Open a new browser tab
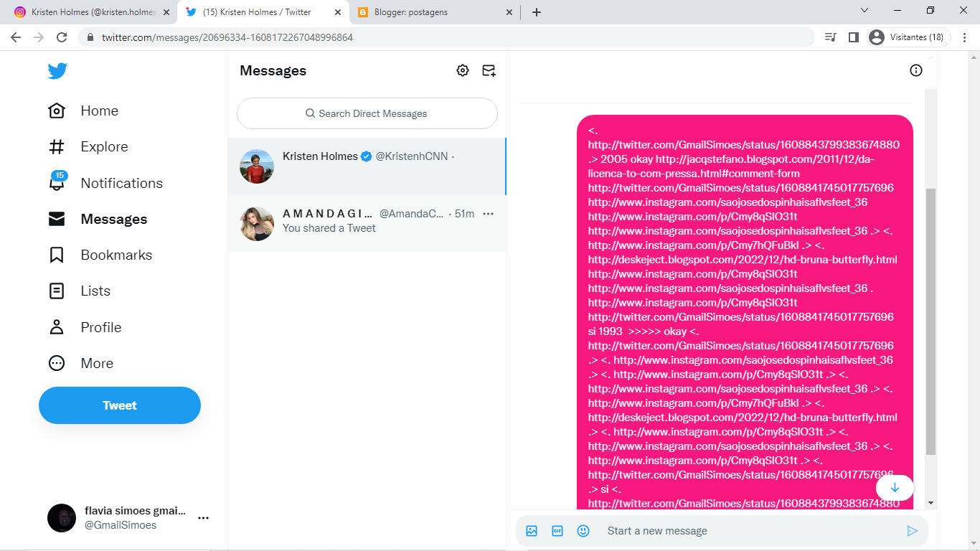 [537, 12]
